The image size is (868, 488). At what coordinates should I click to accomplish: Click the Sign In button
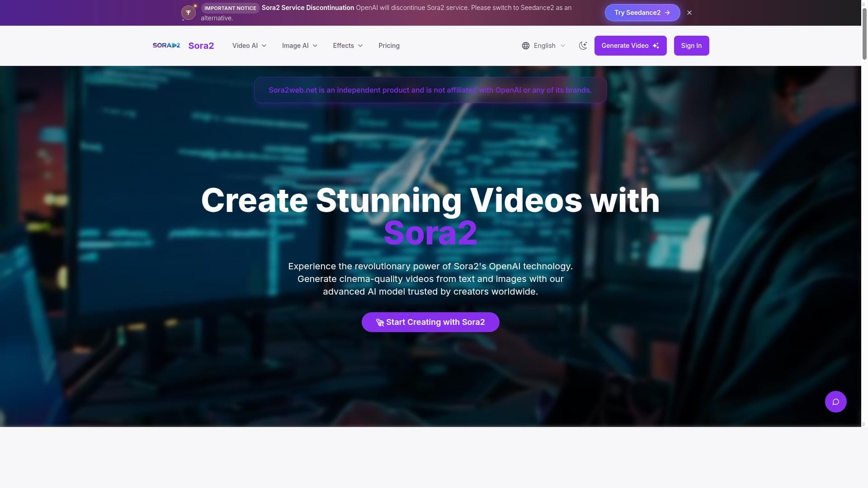click(691, 46)
